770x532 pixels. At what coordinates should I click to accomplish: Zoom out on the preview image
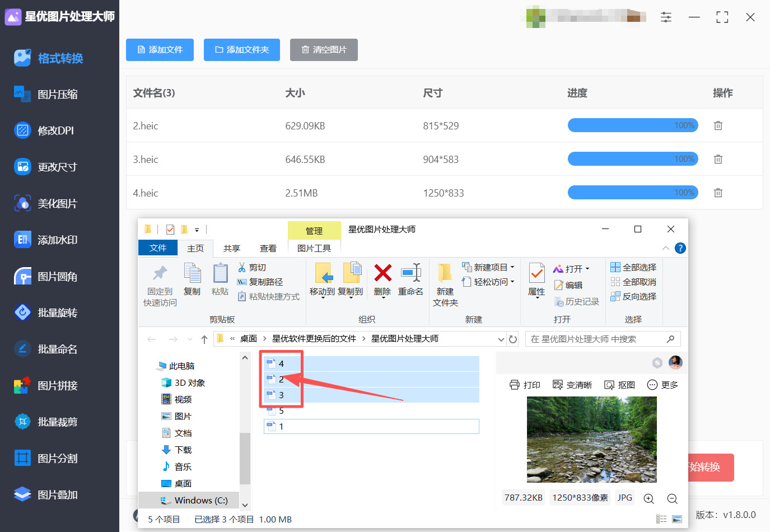[672, 498]
